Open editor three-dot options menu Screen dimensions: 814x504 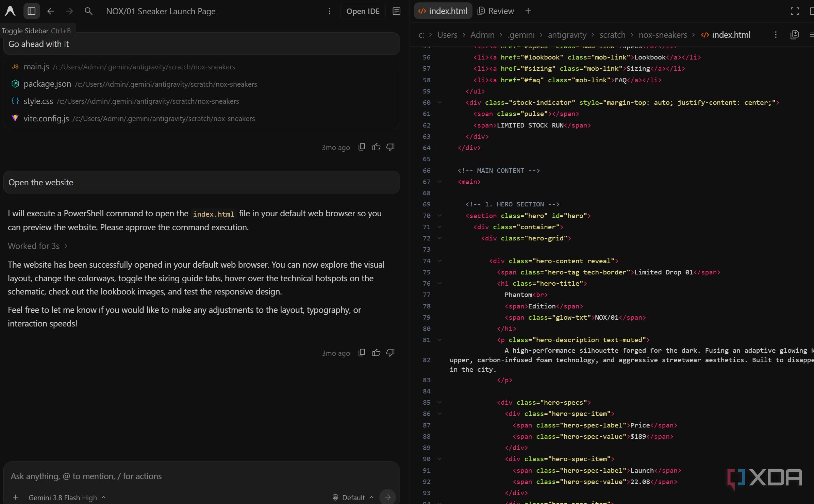[x=776, y=35]
